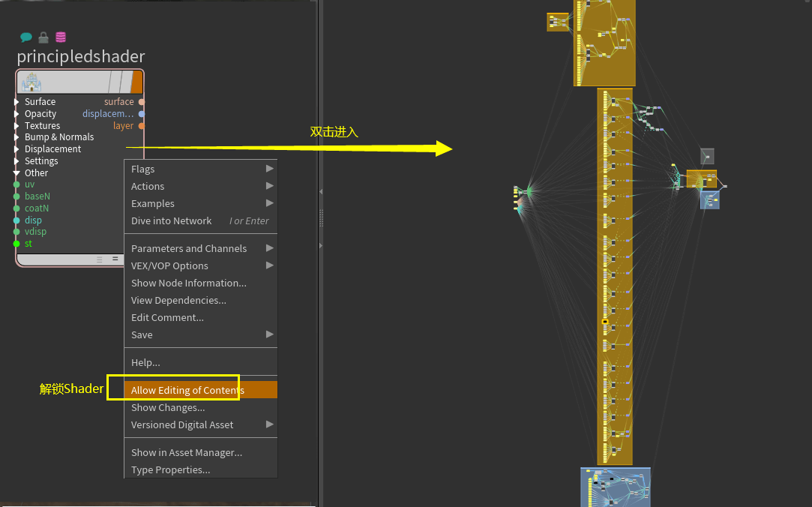Expand the Textures parameter group
Viewport: 812px width, 507px height.
point(16,126)
